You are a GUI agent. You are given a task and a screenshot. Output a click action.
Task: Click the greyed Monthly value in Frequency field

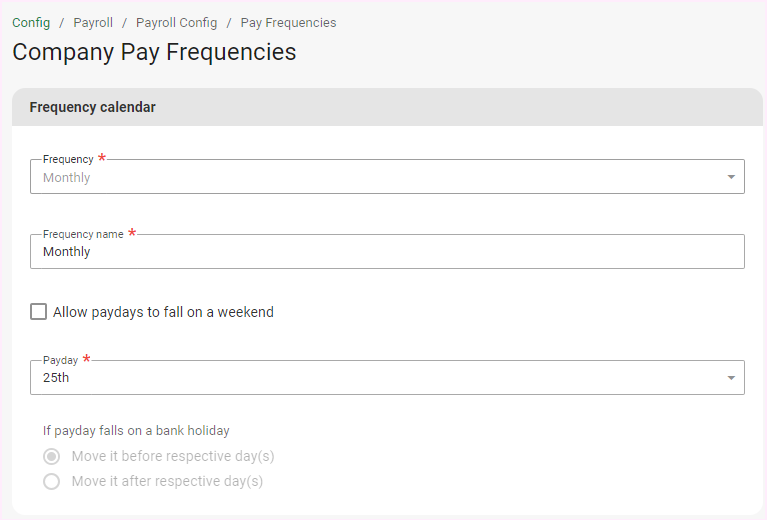(67, 178)
